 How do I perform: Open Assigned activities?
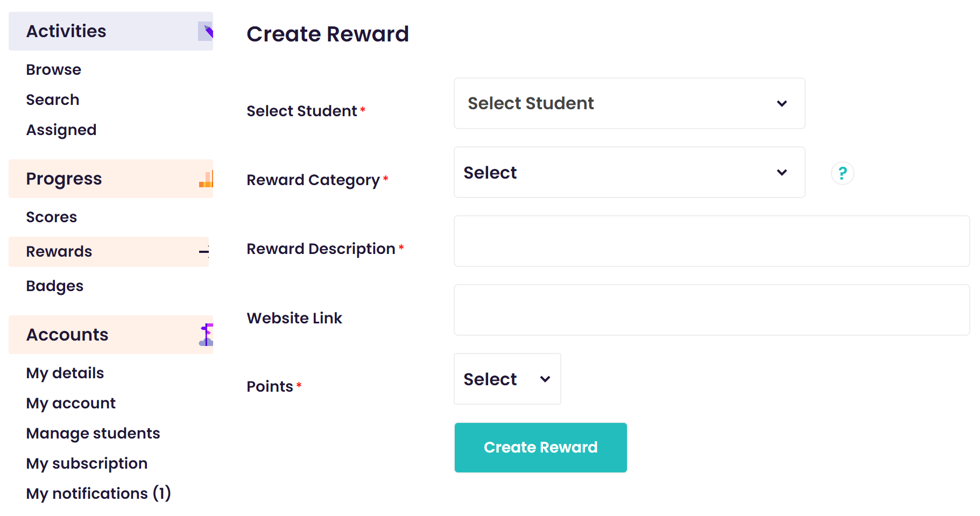tap(61, 130)
